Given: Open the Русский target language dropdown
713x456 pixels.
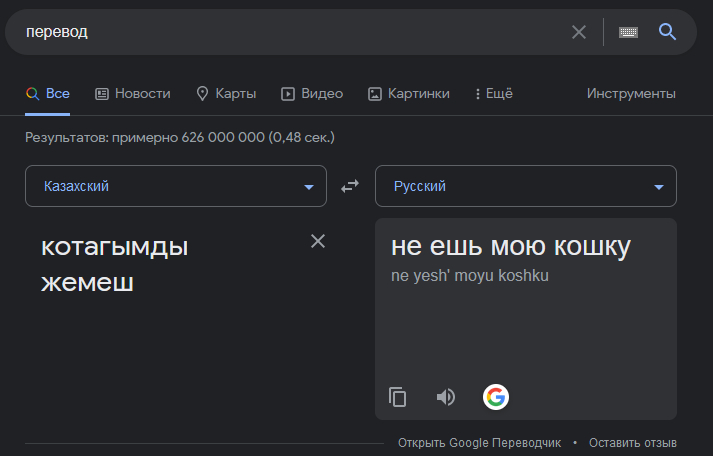Looking at the screenshot, I should coord(525,186).
